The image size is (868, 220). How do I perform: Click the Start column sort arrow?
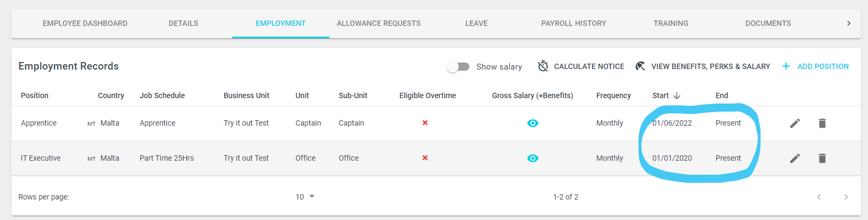point(677,95)
